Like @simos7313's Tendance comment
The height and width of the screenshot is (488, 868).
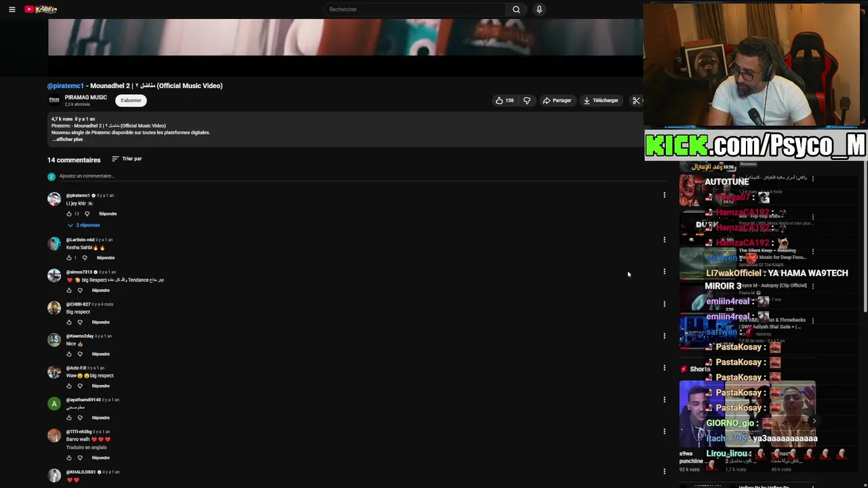[x=68, y=290]
